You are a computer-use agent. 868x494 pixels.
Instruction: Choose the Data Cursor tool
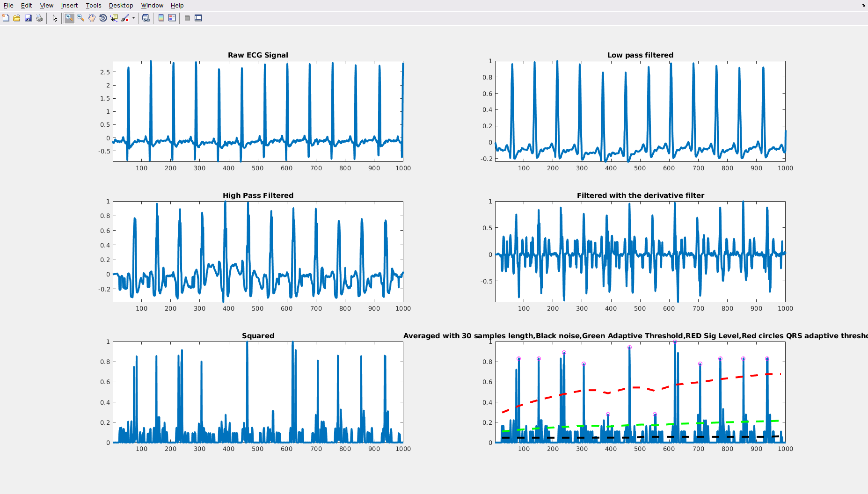tap(114, 18)
